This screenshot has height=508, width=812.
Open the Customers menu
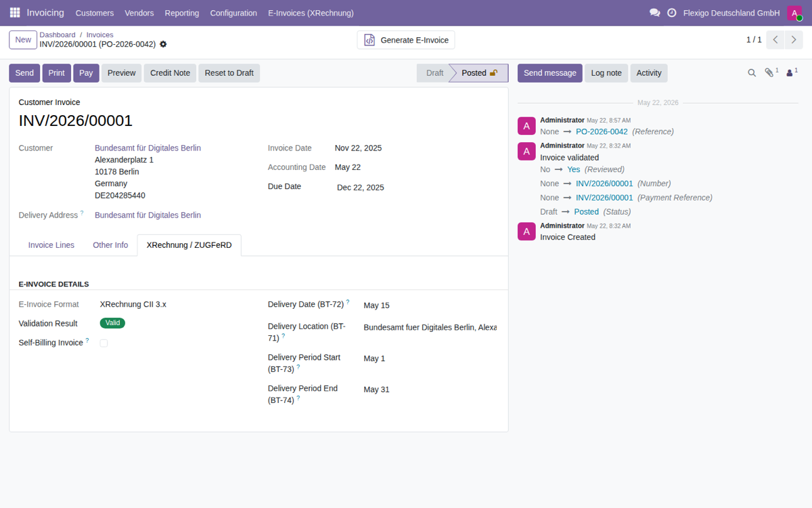click(95, 13)
